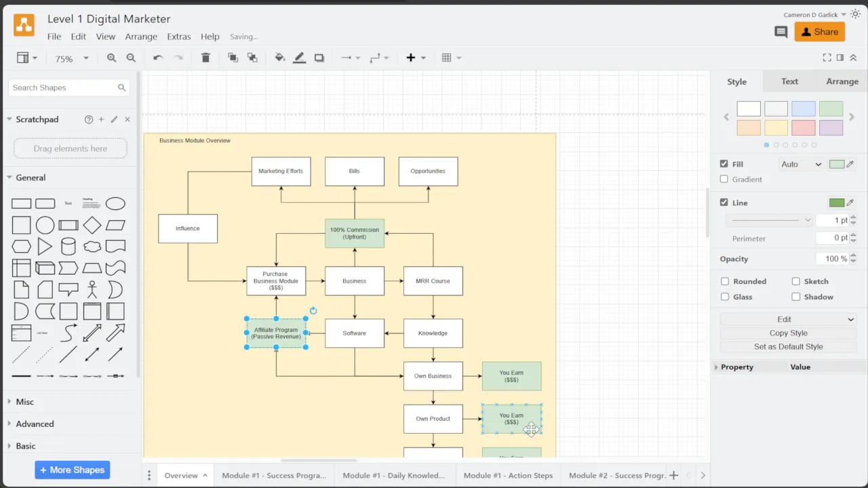The image size is (868, 488).
Task: Click the Share button
Action: coord(819,32)
